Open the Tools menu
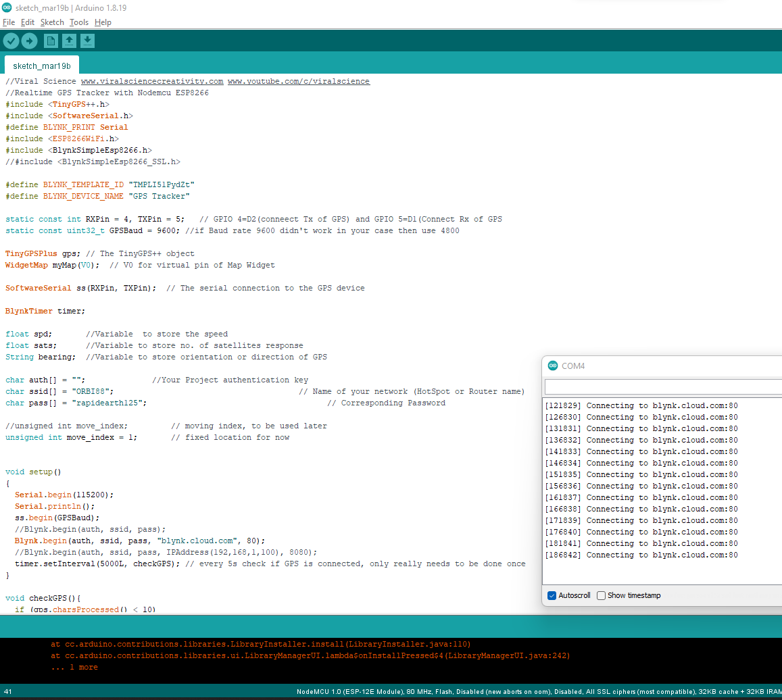This screenshot has width=782, height=700. pyautogui.click(x=79, y=22)
